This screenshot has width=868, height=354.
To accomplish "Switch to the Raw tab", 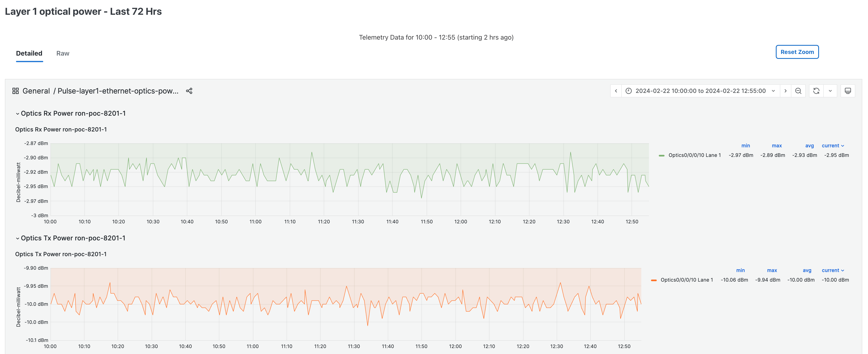I will (63, 53).
